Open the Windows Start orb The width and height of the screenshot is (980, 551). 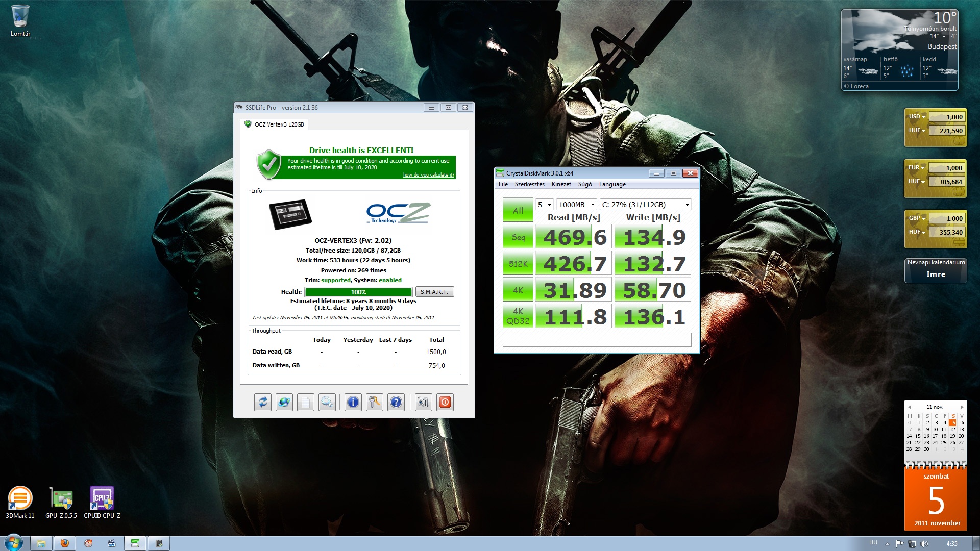[x=14, y=543]
